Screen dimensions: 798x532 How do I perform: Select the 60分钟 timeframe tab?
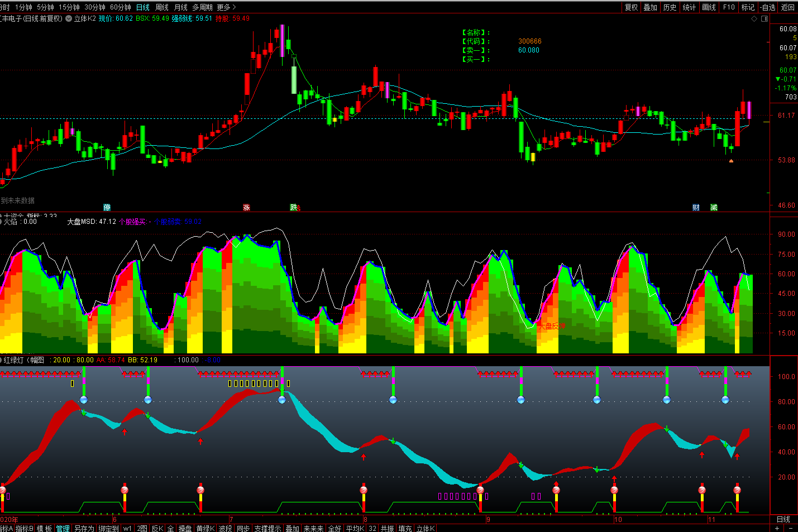120,7
